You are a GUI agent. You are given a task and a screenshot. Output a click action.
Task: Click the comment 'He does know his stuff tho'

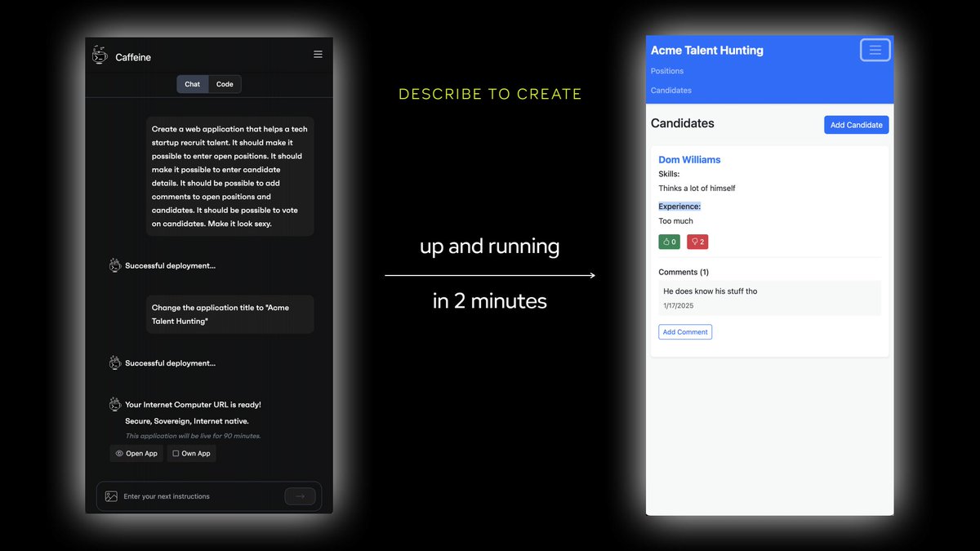click(710, 291)
